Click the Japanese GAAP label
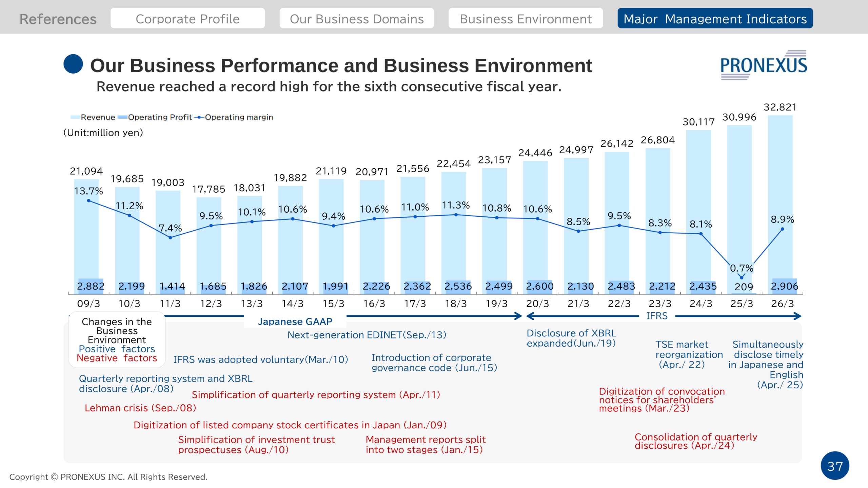The height and width of the screenshot is (488, 868). coord(295,321)
